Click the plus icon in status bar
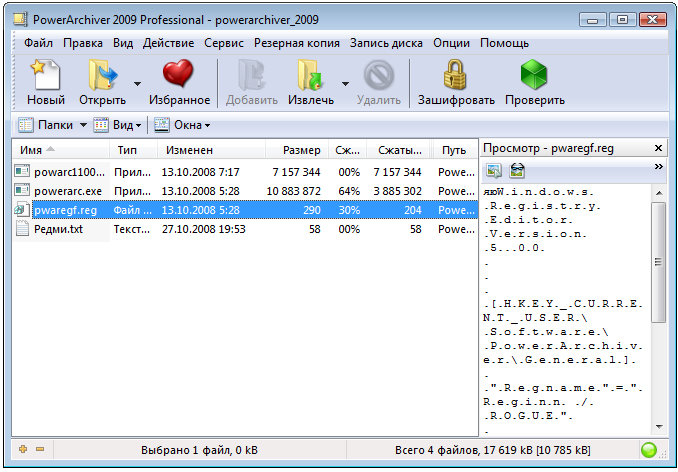The width and height of the screenshot is (678, 472). point(23,450)
